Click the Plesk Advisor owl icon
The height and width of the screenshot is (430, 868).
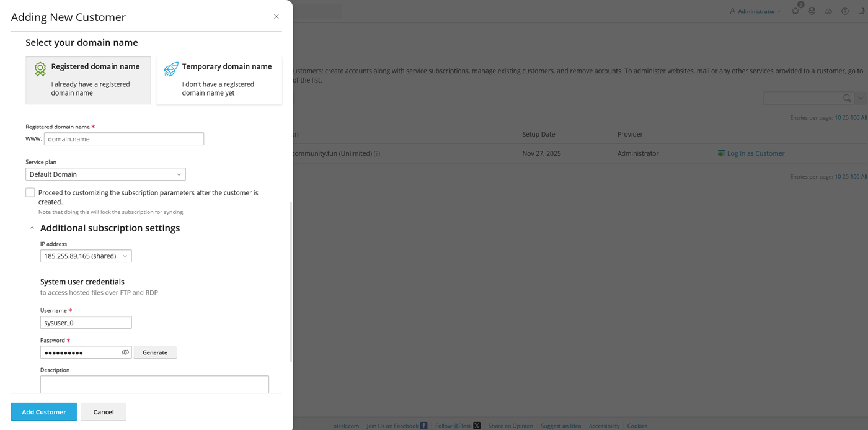coord(812,11)
